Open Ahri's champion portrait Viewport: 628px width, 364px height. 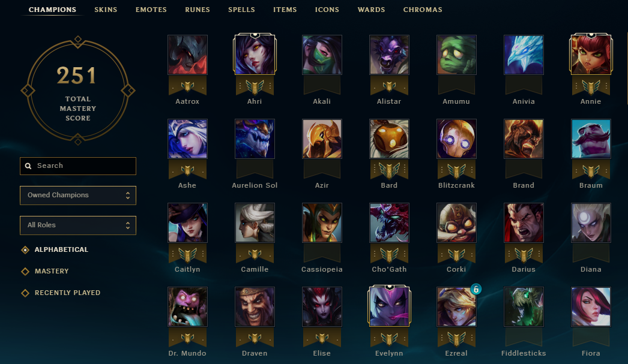click(255, 55)
